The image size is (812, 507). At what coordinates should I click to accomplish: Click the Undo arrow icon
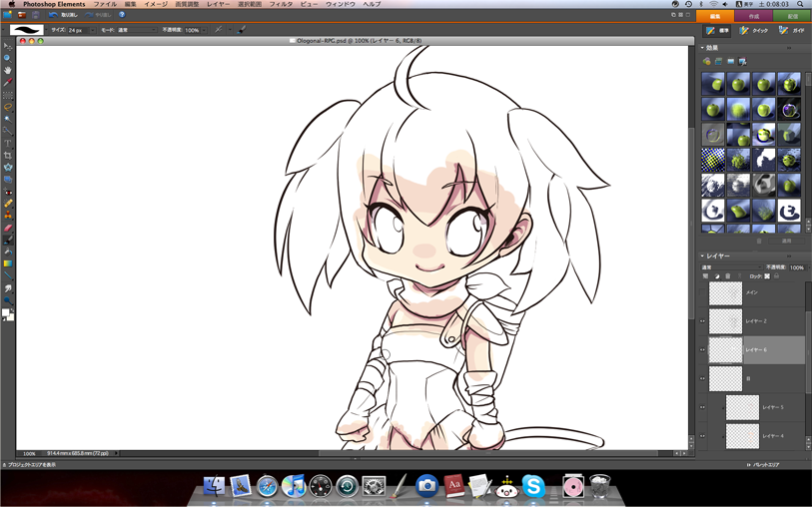[x=53, y=15]
